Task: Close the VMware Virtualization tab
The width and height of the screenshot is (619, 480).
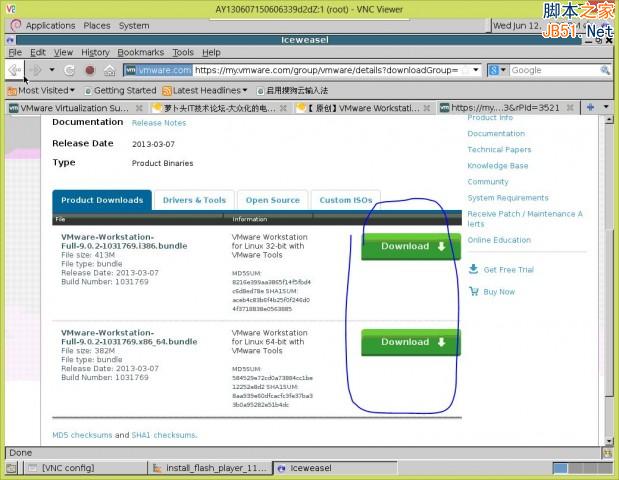Action: coord(139,108)
